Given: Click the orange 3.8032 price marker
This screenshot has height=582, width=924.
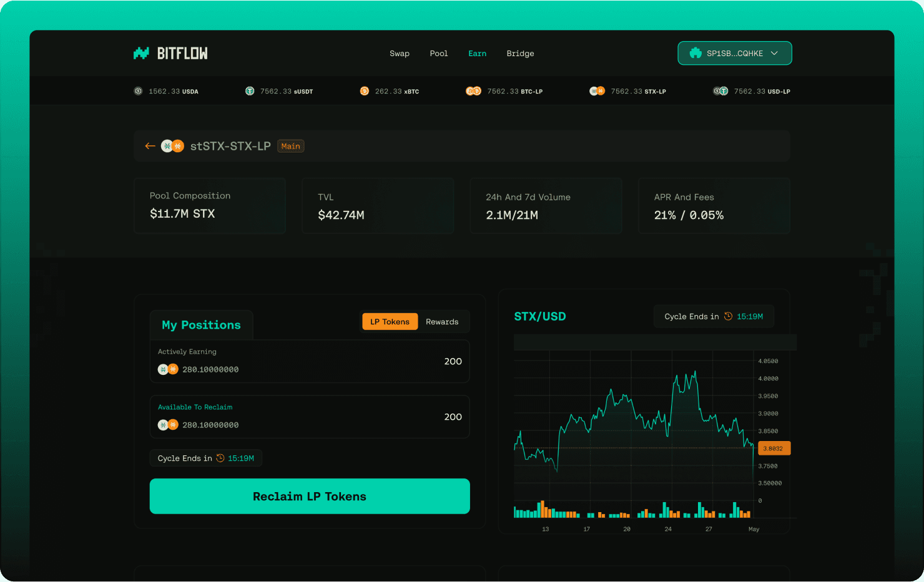Looking at the screenshot, I should pos(774,448).
